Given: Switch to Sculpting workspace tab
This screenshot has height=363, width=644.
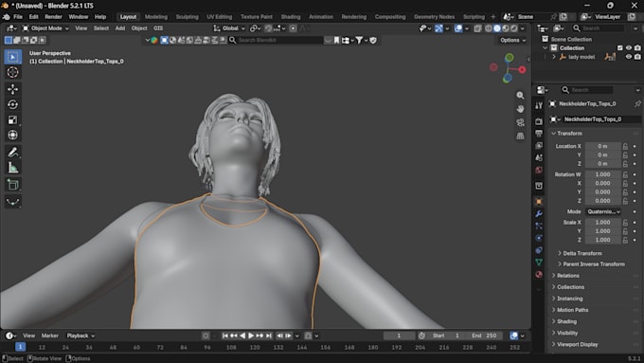Looking at the screenshot, I should (x=187, y=17).
